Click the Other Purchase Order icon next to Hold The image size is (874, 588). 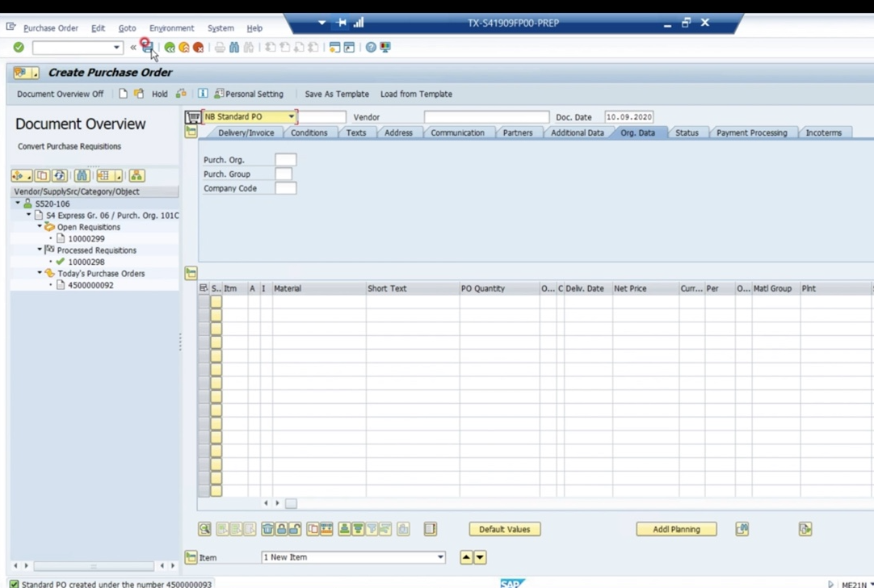[138, 94]
